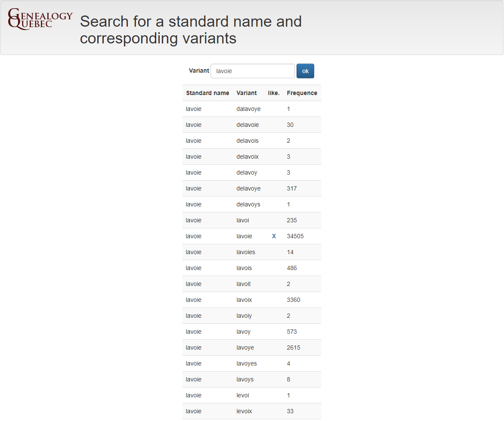The width and height of the screenshot is (504, 421).
Task: Click the page heading about standard names
Action: [x=191, y=30]
